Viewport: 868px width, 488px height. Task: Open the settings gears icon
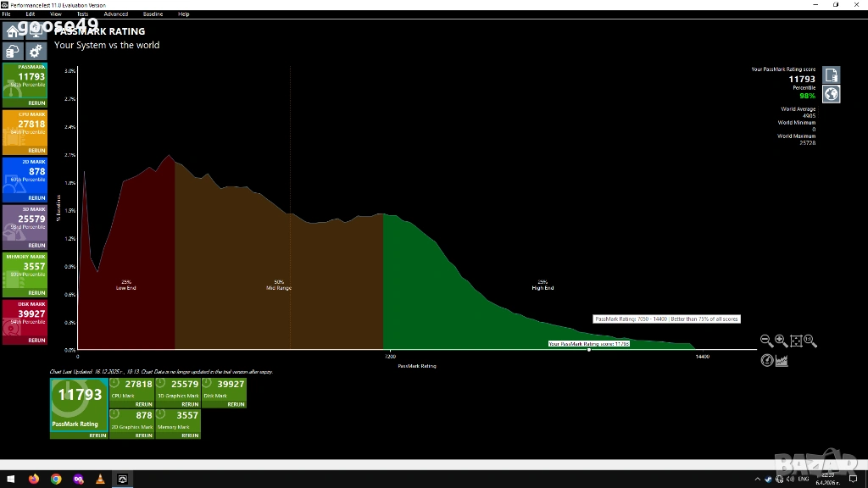click(36, 52)
